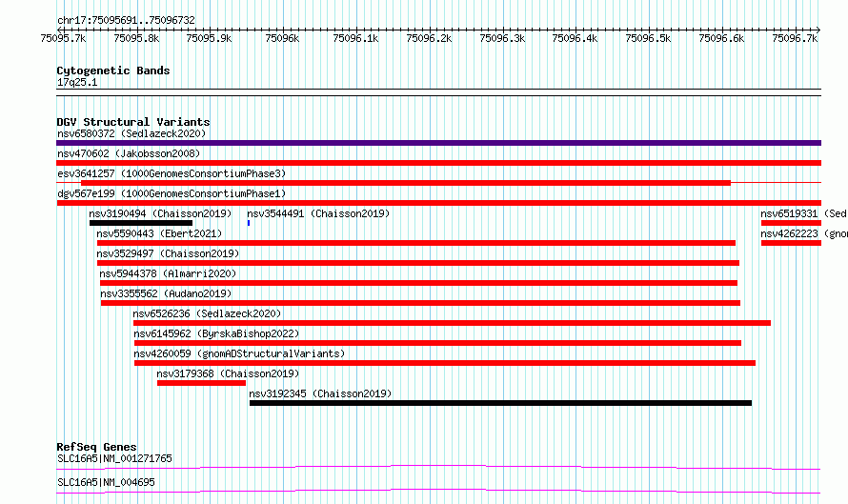
Task: Click the nsv470602 red variant bar
Action: pos(438,163)
